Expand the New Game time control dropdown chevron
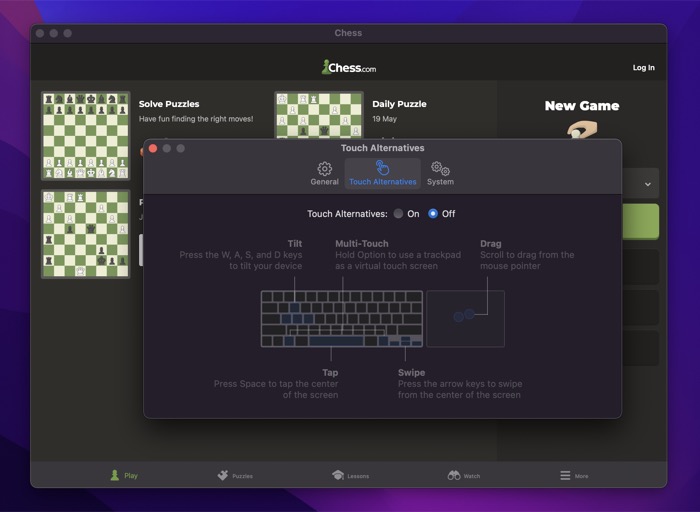The image size is (700, 512). click(647, 184)
